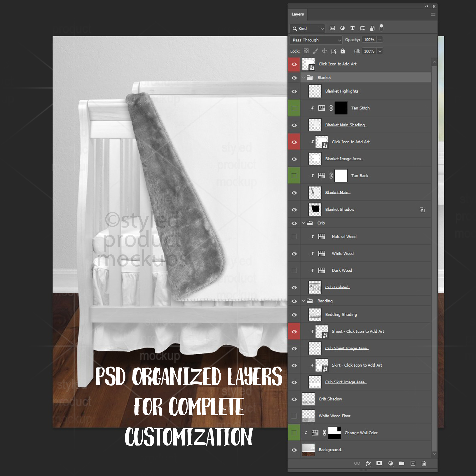Open the Pass Through blend mode dropdown

(x=316, y=40)
